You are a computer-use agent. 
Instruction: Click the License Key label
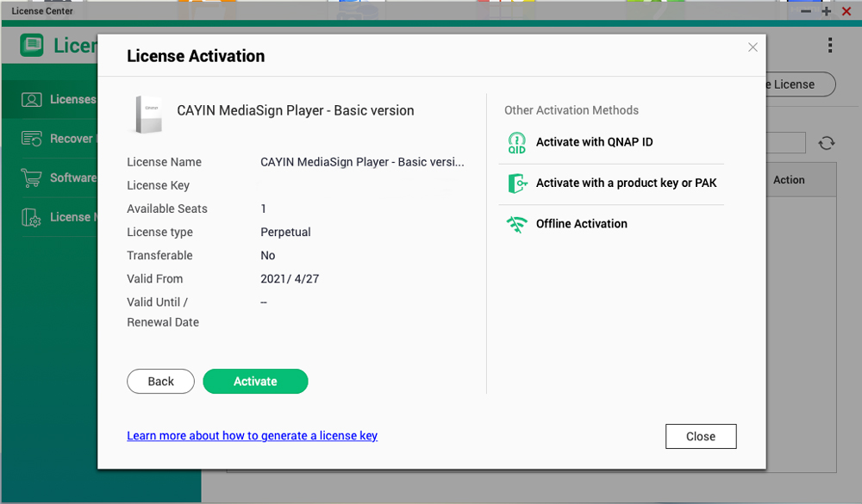tap(159, 186)
